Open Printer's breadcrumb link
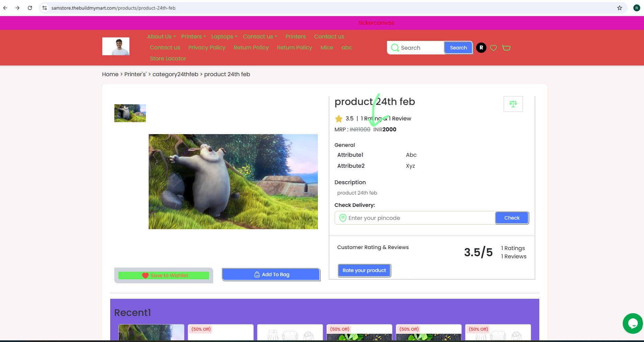Screen dimensions: 644x342 (135, 74)
